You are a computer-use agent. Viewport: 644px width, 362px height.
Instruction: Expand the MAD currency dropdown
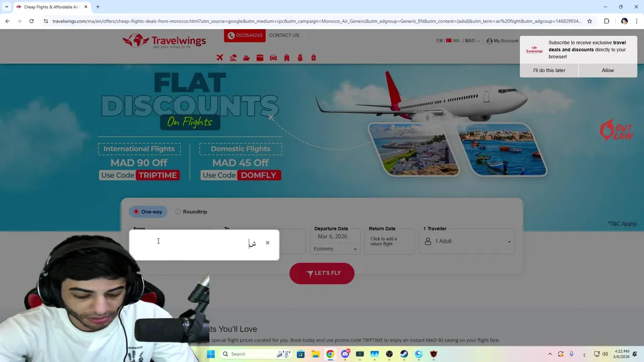(x=472, y=41)
